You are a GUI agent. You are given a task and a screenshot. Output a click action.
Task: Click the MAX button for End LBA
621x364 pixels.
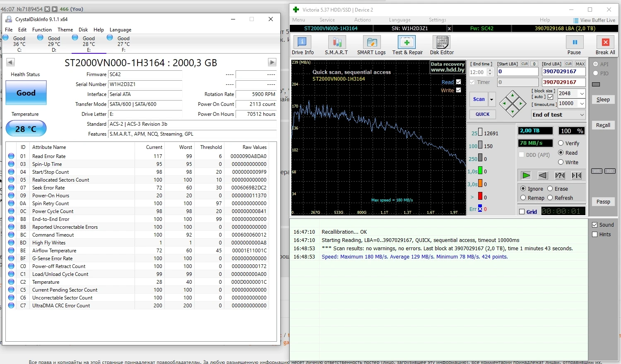(580, 64)
